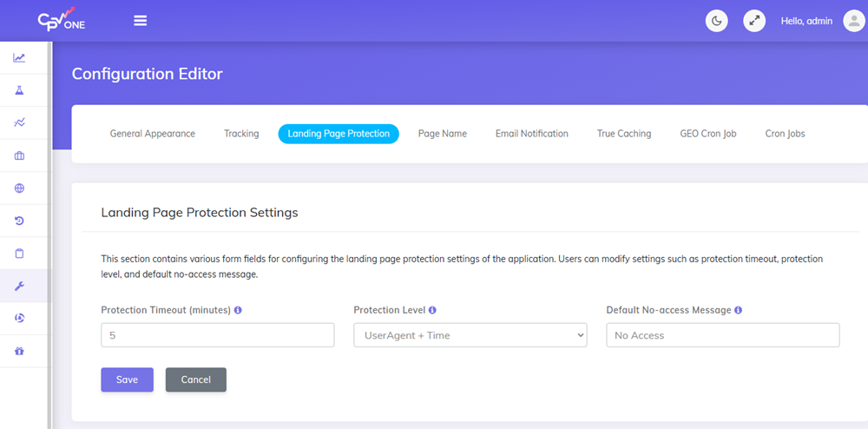Click info icon beside Protection Timeout
This screenshot has width=868, height=429.
click(238, 310)
